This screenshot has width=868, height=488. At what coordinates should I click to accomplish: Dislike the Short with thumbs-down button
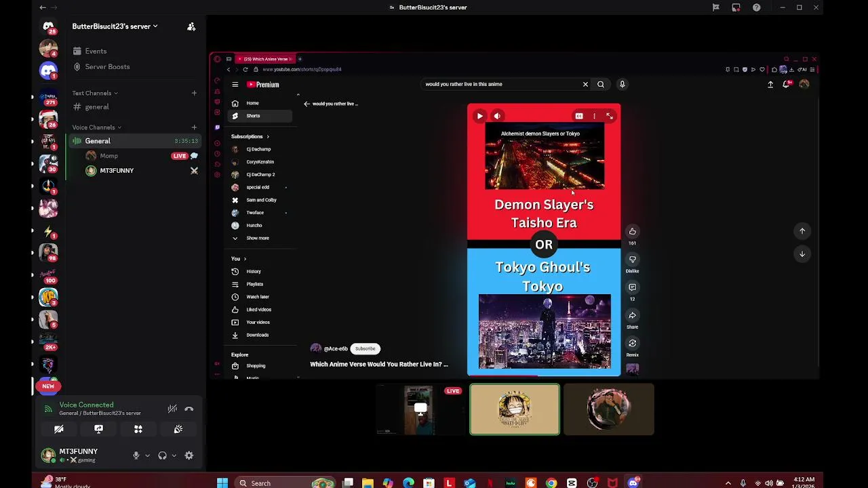tap(632, 260)
